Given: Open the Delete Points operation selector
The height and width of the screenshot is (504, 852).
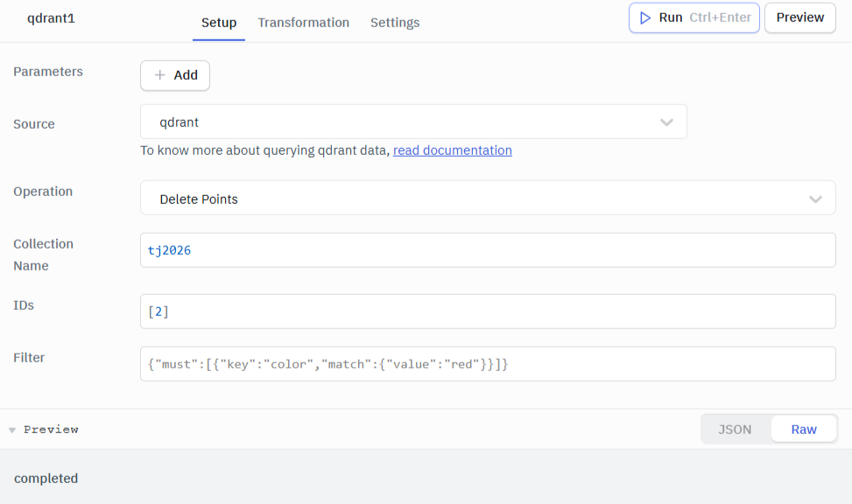Looking at the screenshot, I should 488,198.
